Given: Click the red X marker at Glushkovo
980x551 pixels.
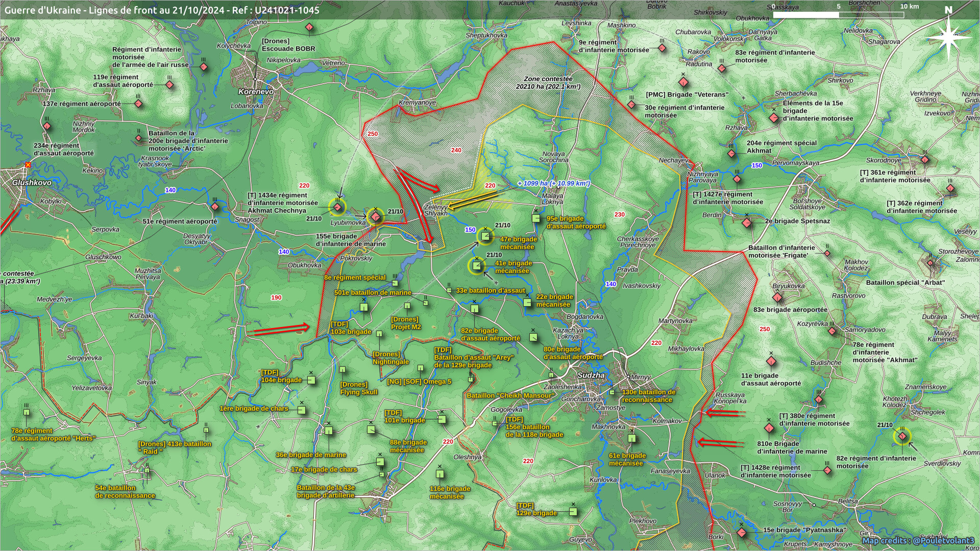Looking at the screenshot, I should coord(28,165).
